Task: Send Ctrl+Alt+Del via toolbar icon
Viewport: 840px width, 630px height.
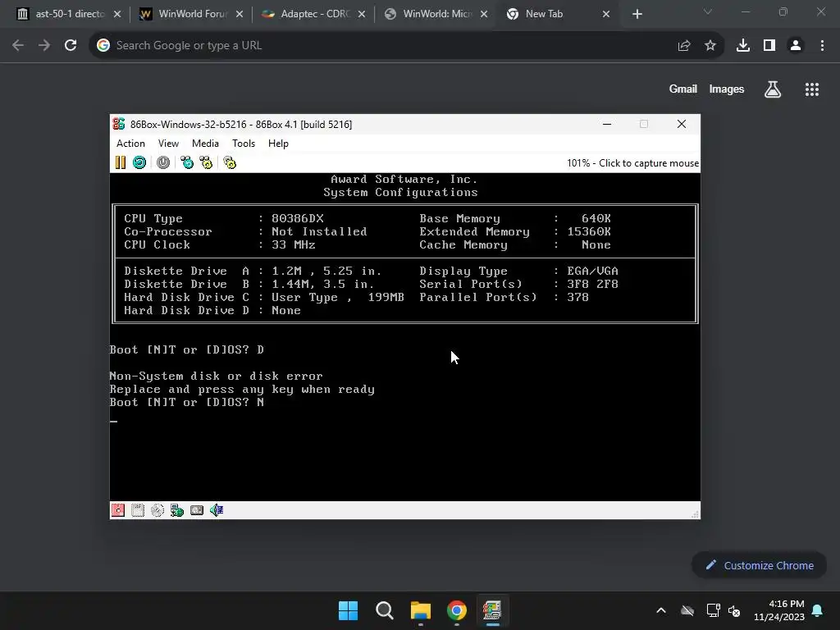Action: tap(187, 162)
